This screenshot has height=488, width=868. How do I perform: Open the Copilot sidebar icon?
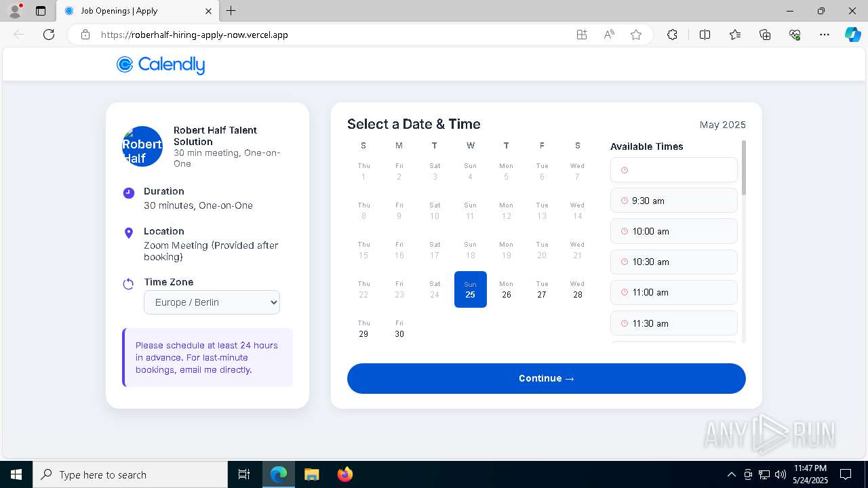pos(852,35)
